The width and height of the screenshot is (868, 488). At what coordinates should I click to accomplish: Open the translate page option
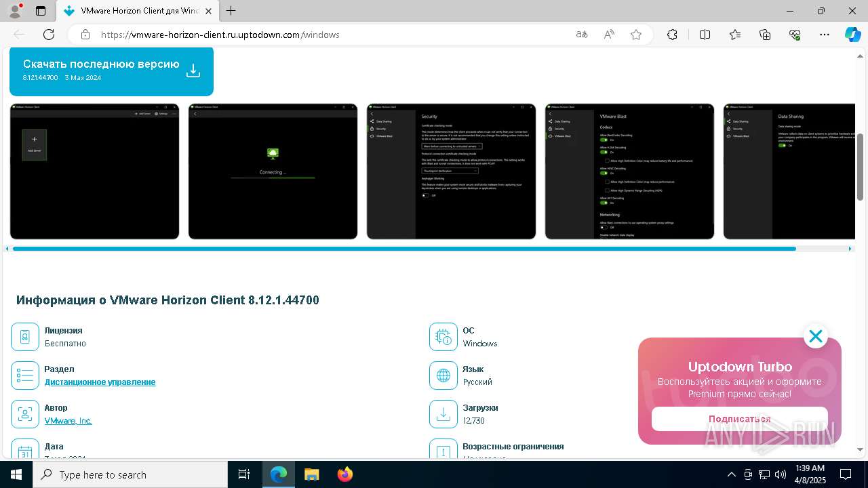click(582, 35)
